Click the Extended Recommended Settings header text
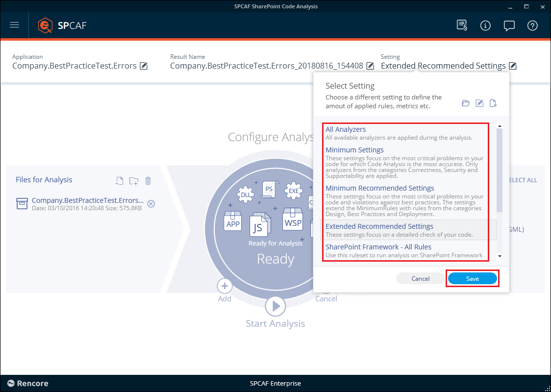The height and width of the screenshot is (392, 551). pyautogui.click(x=443, y=66)
